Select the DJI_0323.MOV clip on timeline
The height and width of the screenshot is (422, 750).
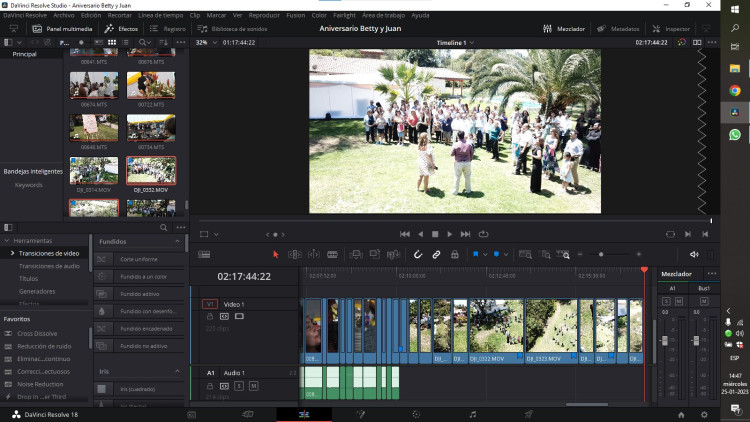tap(551, 331)
